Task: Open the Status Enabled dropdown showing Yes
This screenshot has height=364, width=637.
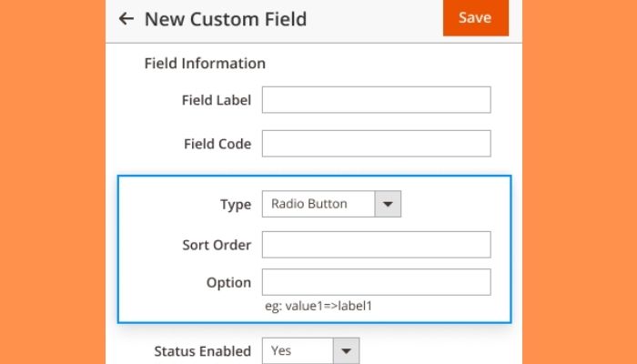Action: (x=298, y=350)
